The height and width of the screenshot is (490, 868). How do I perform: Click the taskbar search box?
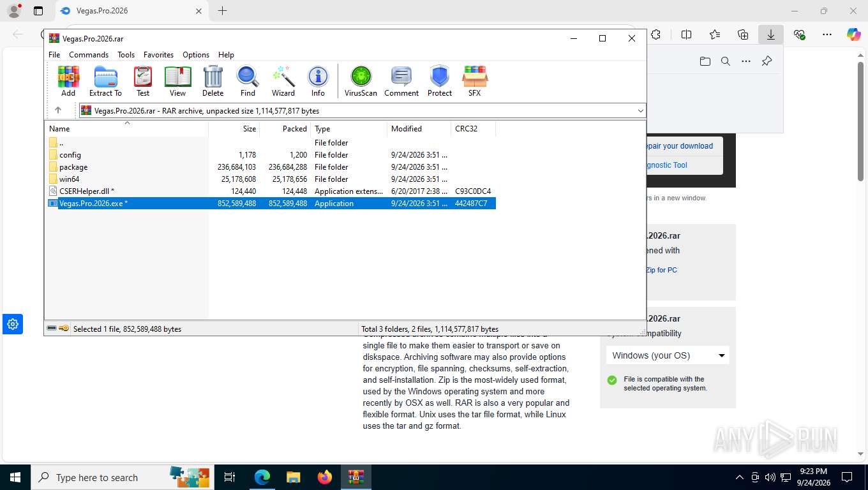121,477
